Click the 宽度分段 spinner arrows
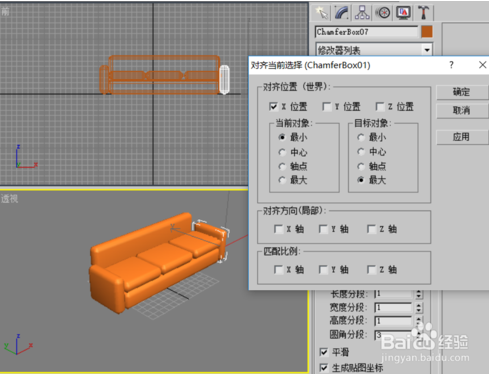Image resolution: width=489 pixels, height=374 pixels. (x=419, y=307)
